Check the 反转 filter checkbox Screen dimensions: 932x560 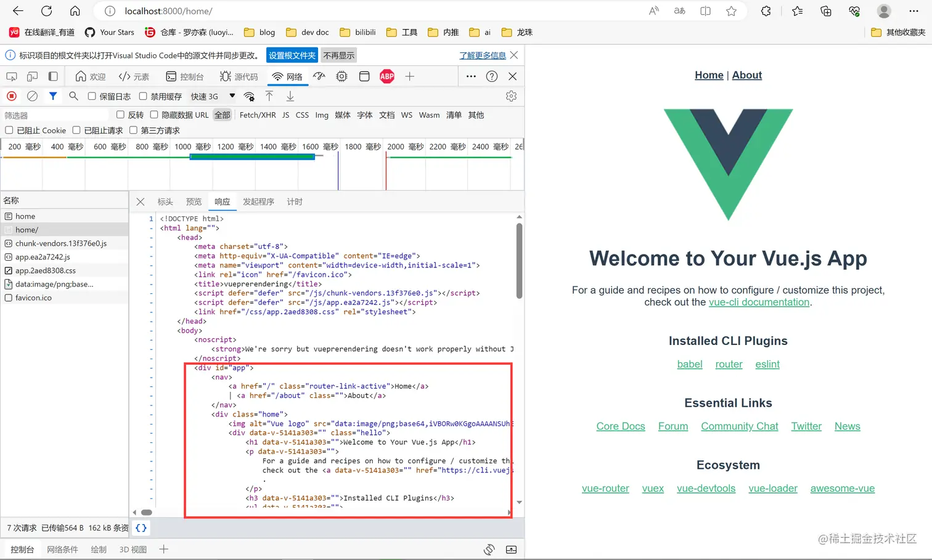121,115
